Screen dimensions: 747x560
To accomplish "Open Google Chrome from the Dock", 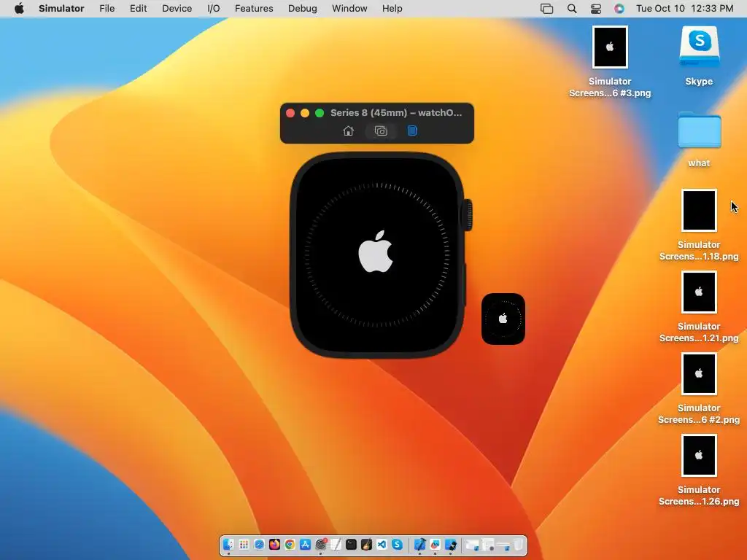I will (290, 544).
